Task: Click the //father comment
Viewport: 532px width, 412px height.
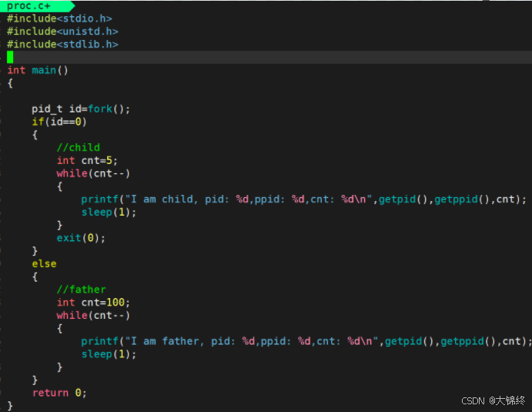Action: pos(81,290)
